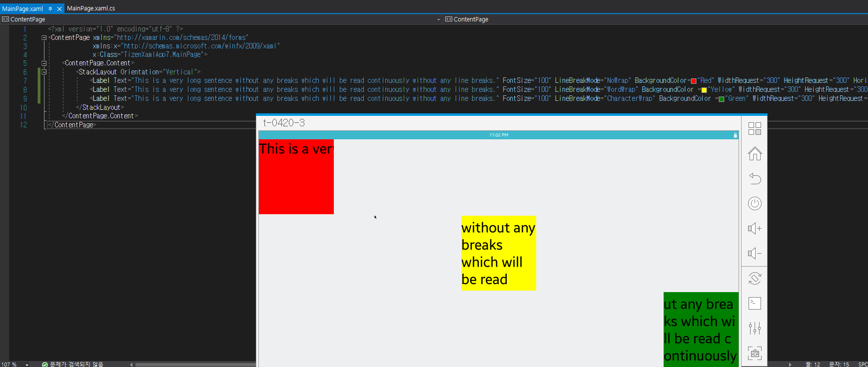The height and width of the screenshot is (367, 868).
Task: Tap the emulator Back arrow button
Action: (755, 179)
